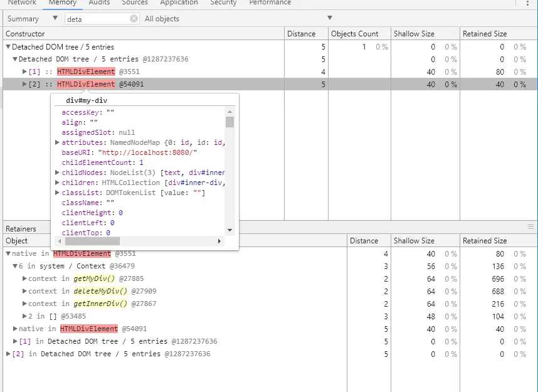
Task: Click retained size 696 for getMyDiv()
Action: pos(498,278)
